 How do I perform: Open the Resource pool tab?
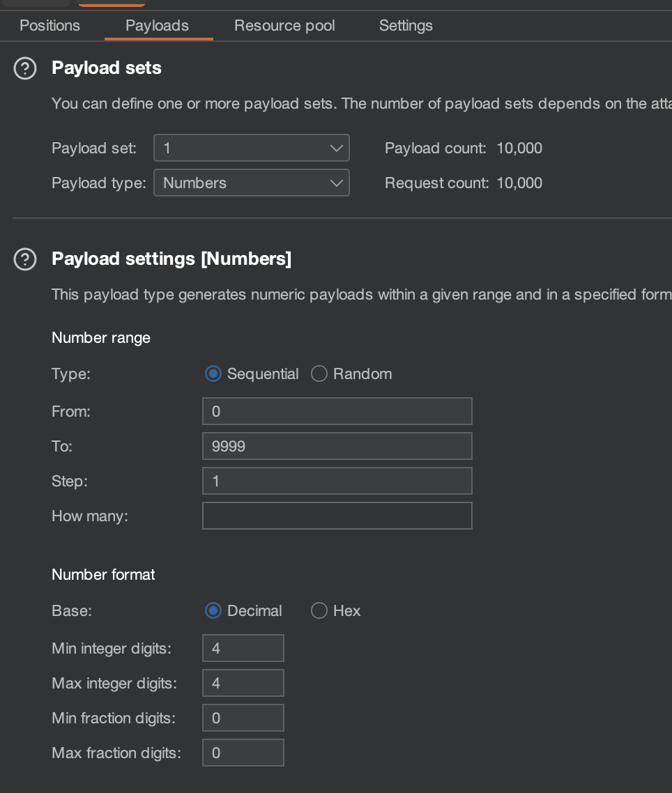click(x=284, y=26)
